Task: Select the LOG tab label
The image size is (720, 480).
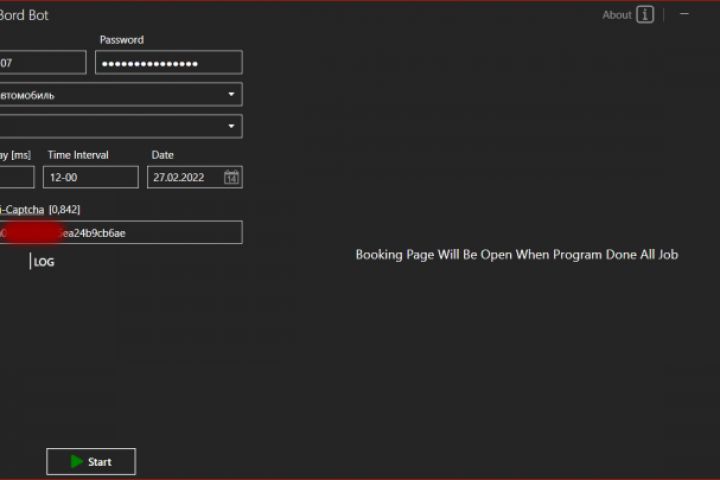Action: pyautogui.click(x=44, y=262)
